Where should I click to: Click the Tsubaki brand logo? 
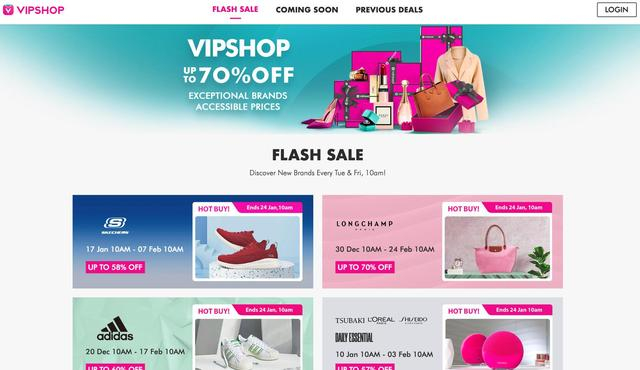[x=350, y=321]
